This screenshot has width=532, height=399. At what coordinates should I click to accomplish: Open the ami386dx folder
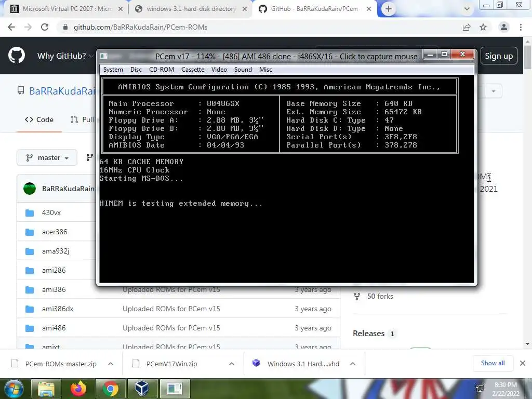point(58,309)
